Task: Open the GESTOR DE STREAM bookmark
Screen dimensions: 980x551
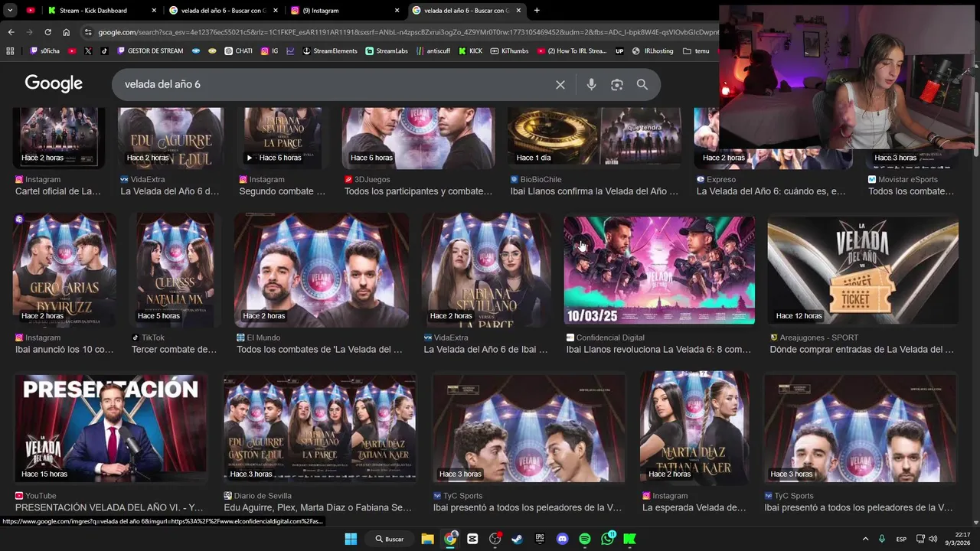Action: click(x=150, y=51)
